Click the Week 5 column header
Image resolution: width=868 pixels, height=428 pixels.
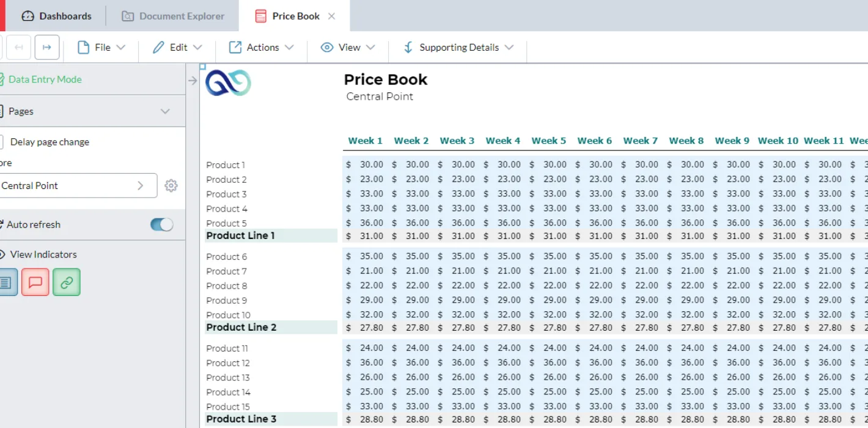tap(548, 141)
